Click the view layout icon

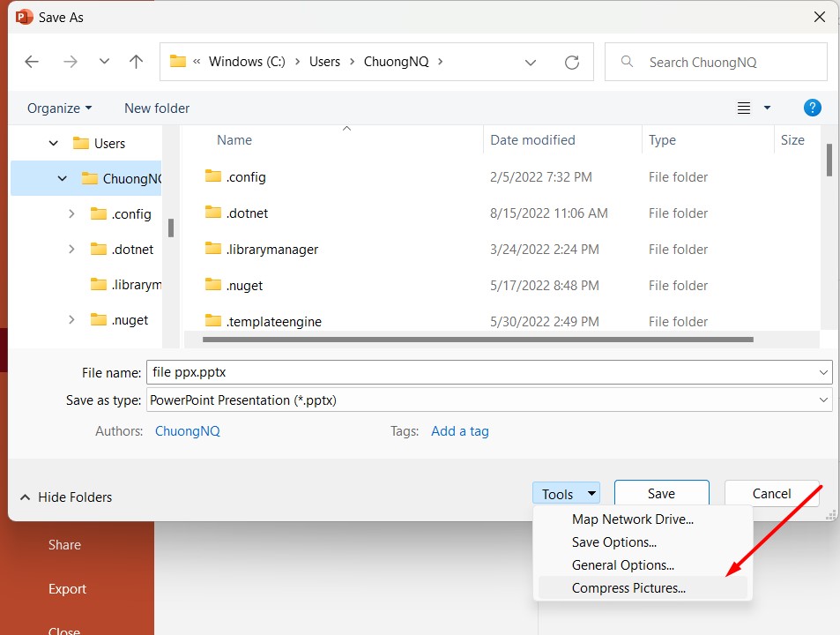[744, 108]
